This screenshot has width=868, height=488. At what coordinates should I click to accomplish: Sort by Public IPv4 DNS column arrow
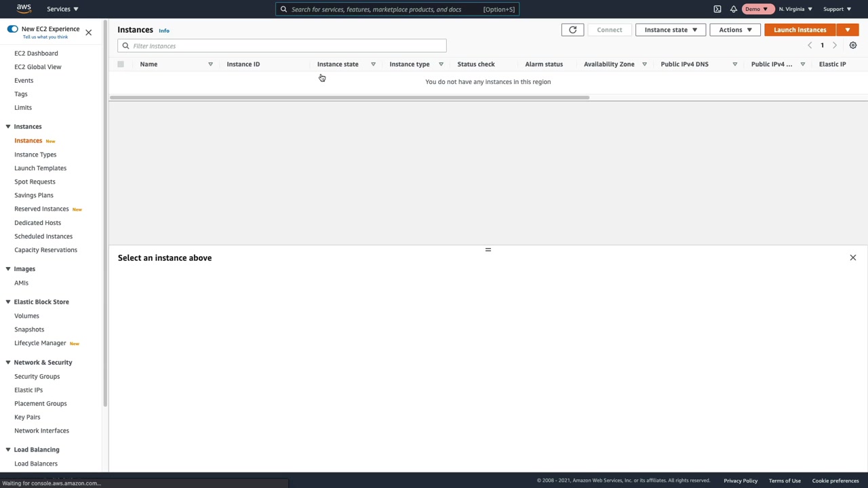coord(734,64)
